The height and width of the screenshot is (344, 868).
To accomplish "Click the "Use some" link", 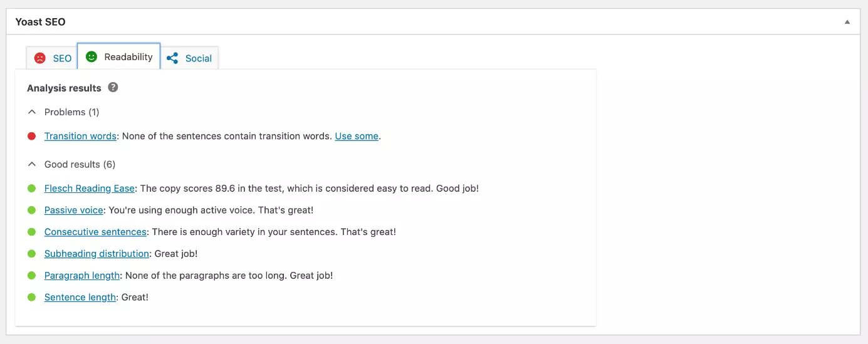I will coord(357,136).
